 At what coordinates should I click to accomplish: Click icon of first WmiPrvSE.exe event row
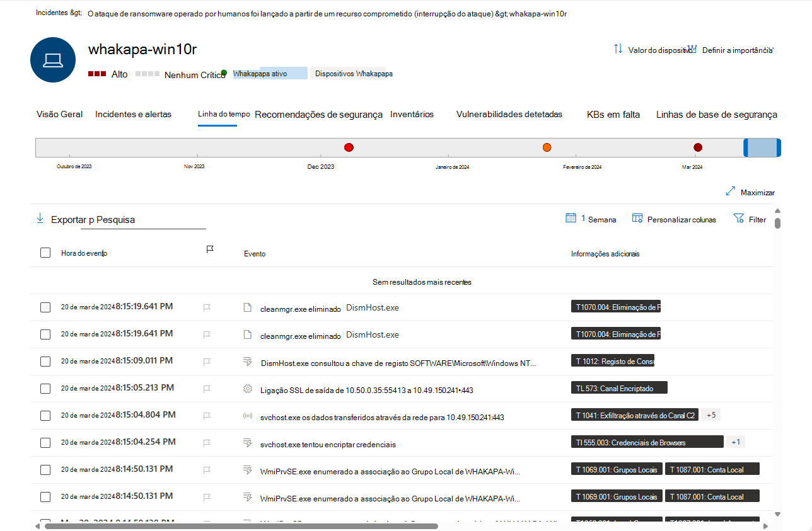pos(248,470)
